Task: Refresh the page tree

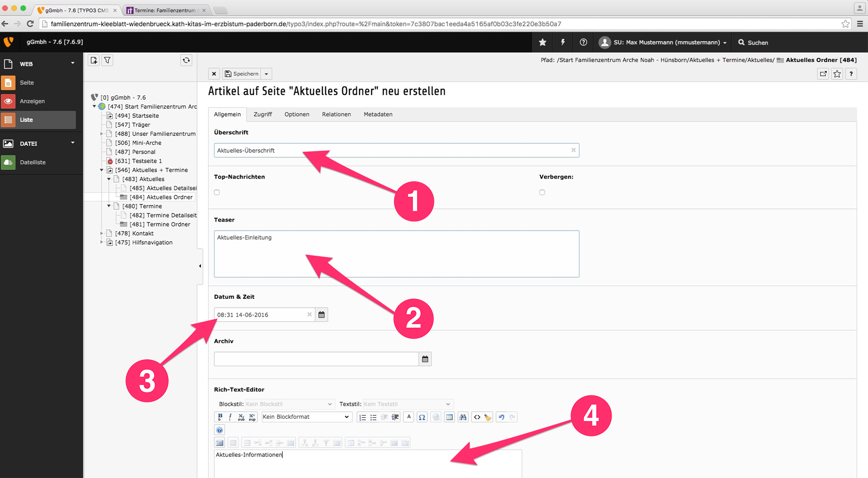Action: [186, 60]
